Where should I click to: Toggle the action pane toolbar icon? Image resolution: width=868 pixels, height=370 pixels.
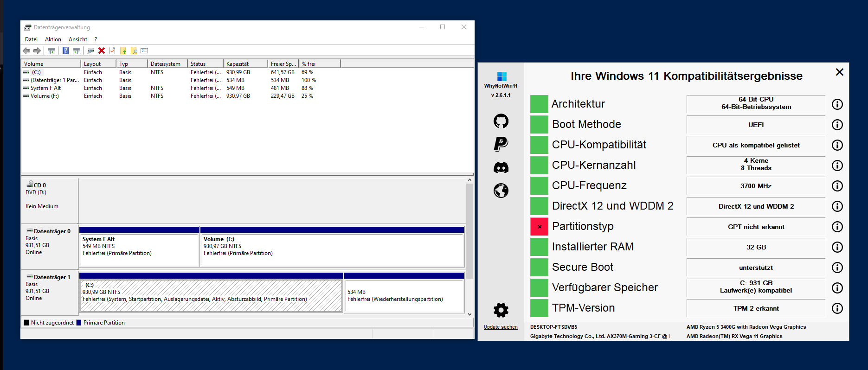[x=77, y=51]
